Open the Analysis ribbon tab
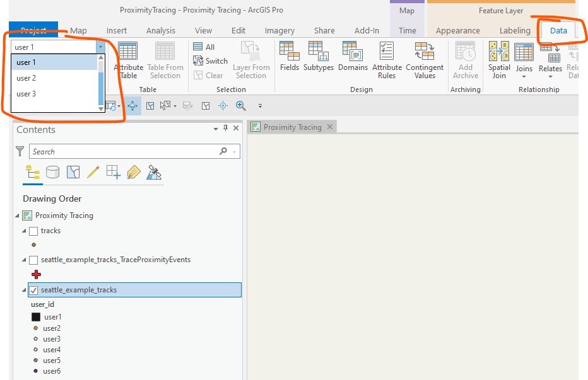This screenshot has height=380, width=588. pyautogui.click(x=161, y=31)
